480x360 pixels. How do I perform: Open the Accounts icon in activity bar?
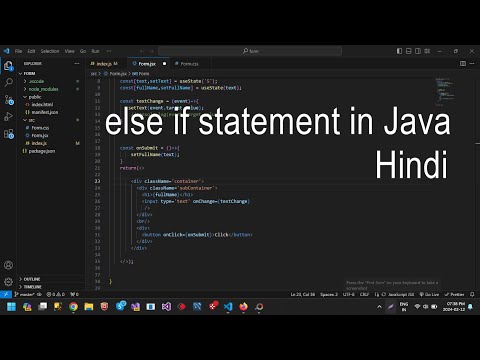click(8, 265)
